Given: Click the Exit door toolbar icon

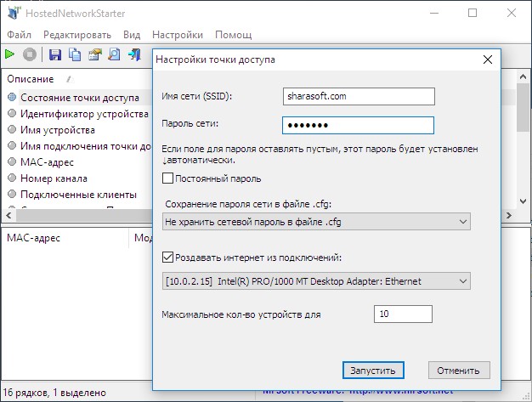Looking at the screenshot, I should pyautogui.click(x=134, y=54).
